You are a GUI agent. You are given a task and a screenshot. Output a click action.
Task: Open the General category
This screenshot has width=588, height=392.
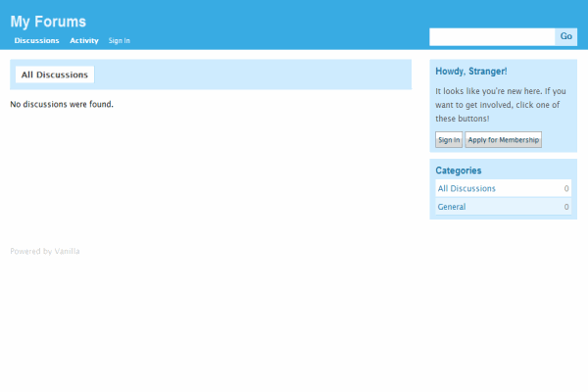tap(452, 207)
